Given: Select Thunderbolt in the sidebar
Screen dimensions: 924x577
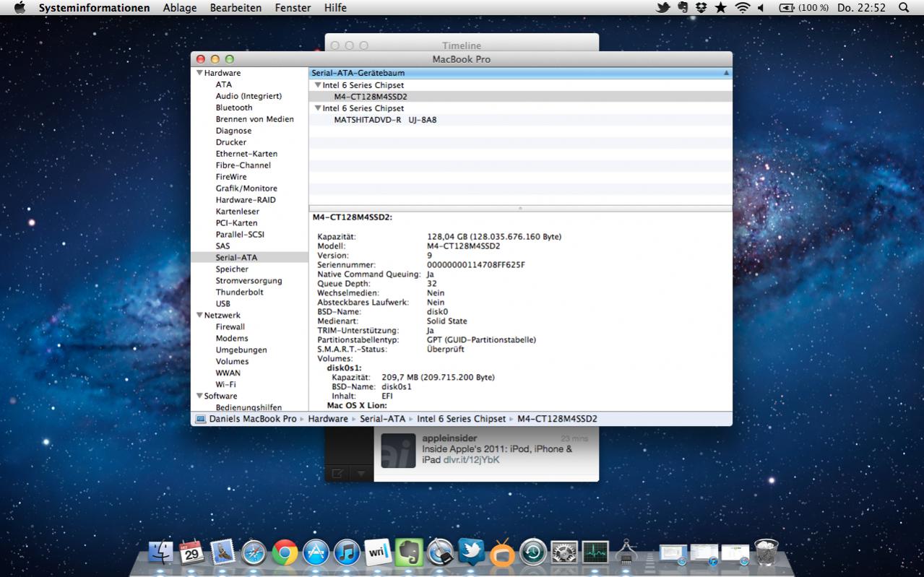Looking at the screenshot, I should 239,292.
